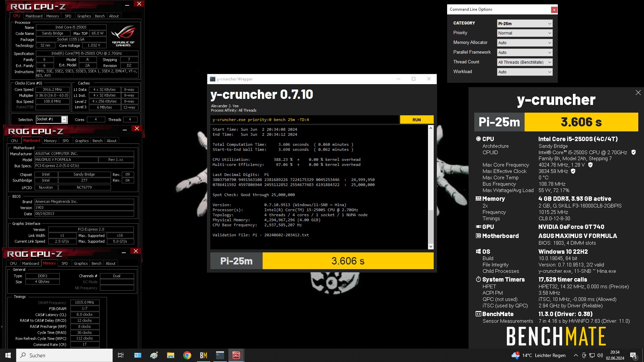
Task: Open the Graphics tab in middle CPU-Z window
Action: [82, 141]
